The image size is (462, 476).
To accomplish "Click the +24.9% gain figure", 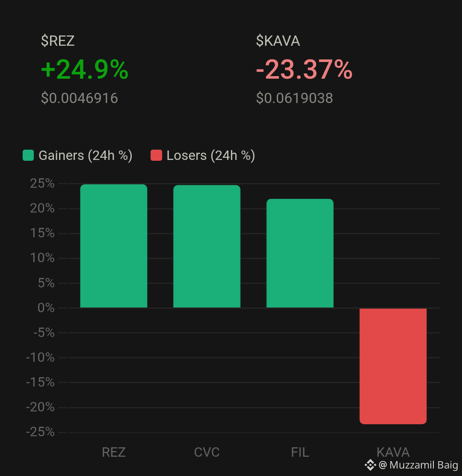I will [x=85, y=70].
